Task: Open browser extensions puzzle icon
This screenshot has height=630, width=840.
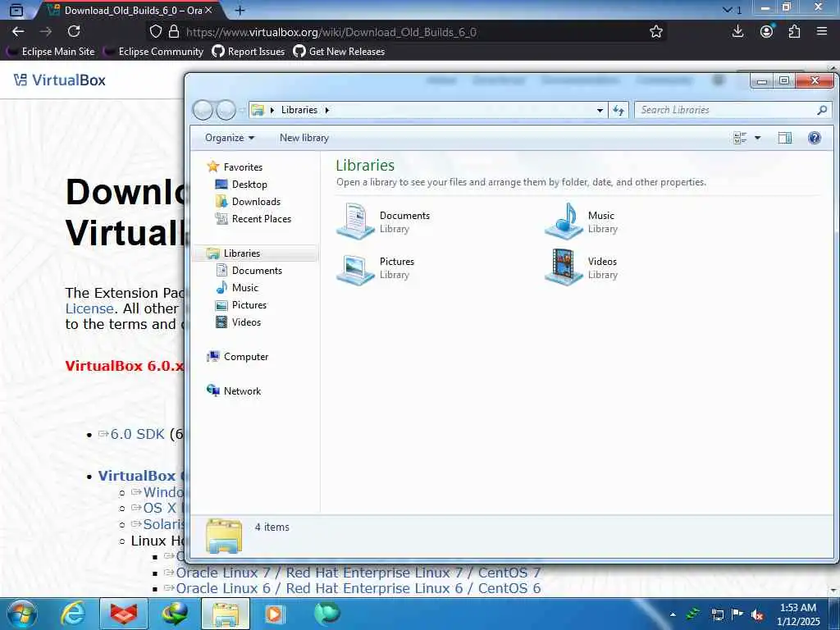Action: [x=794, y=32]
